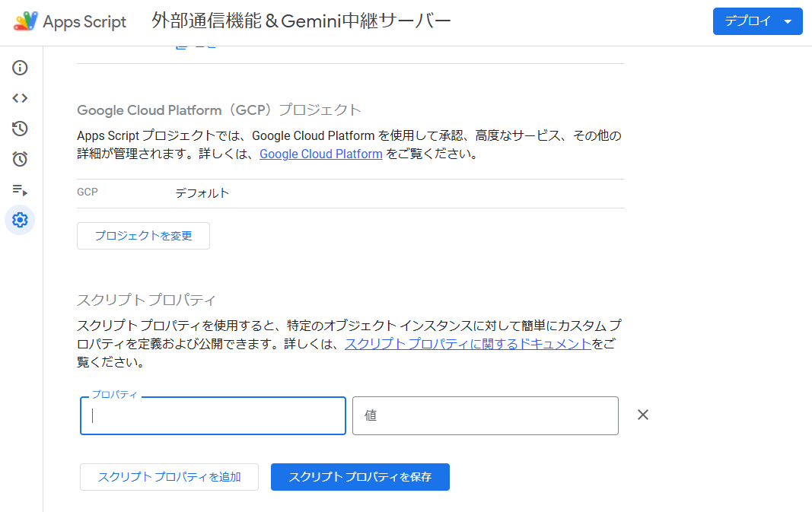This screenshot has width=812, height=512.
Task: Save with スクリプト プロパティを保存 button
Action: (x=360, y=477)
